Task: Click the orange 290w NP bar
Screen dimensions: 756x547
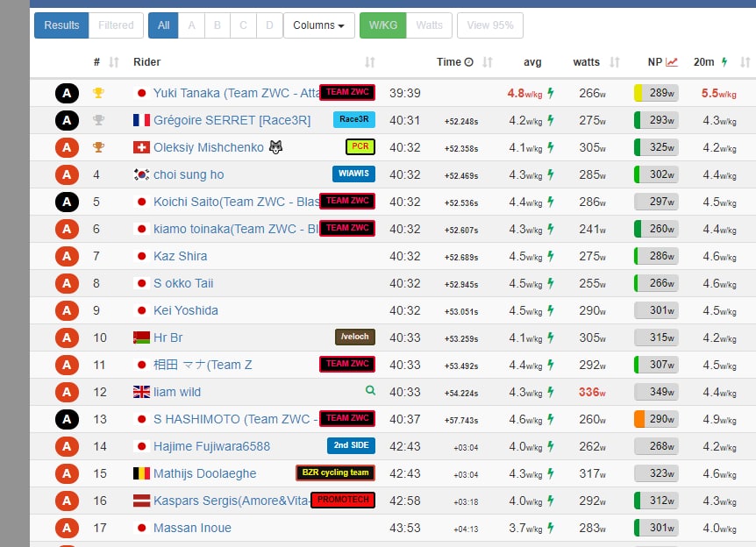Action: pos(656,419)
